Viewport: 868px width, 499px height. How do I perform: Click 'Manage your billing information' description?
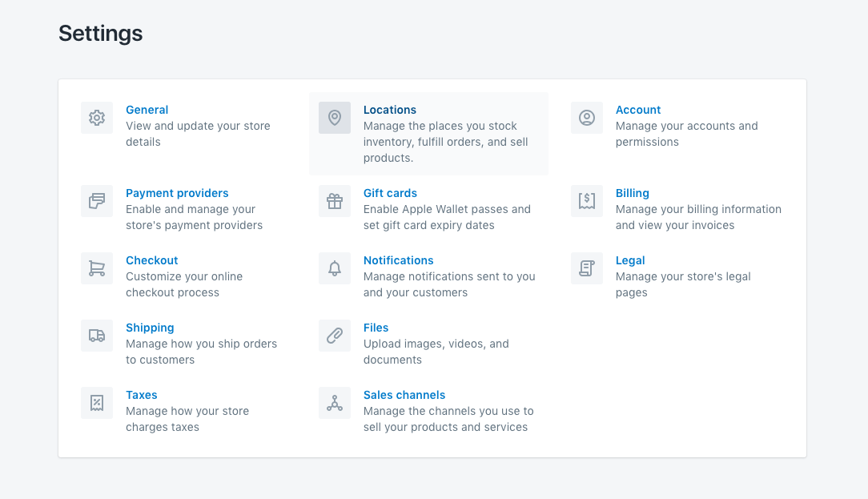(x=698, y=217)
